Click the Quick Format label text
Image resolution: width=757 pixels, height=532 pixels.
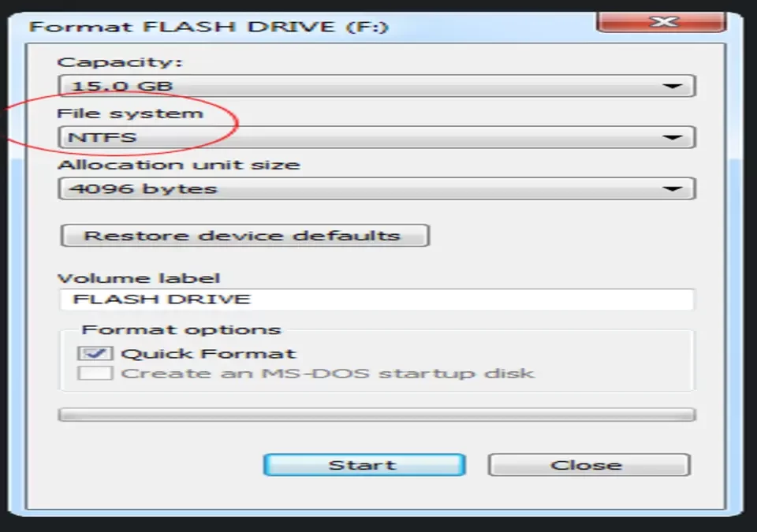208,354
